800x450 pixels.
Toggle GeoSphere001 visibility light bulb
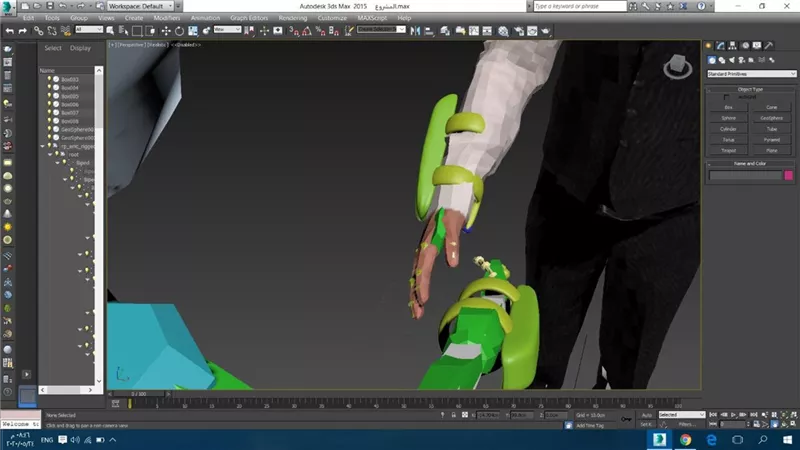click(x=49, y=130)
